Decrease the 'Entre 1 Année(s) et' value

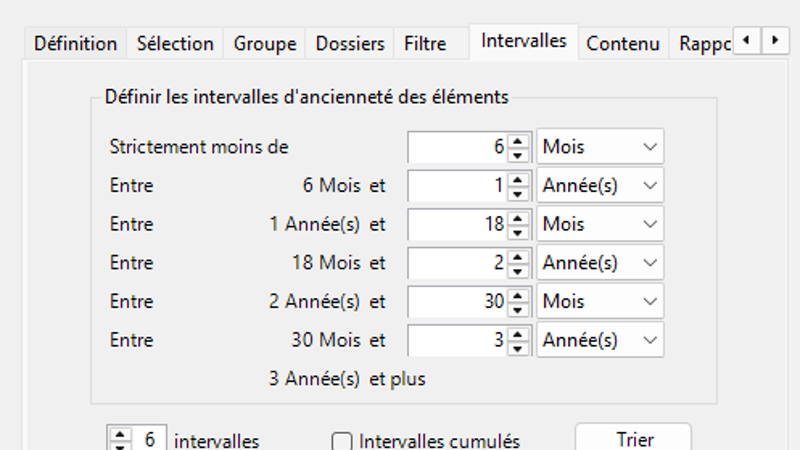tap(518, 231)
